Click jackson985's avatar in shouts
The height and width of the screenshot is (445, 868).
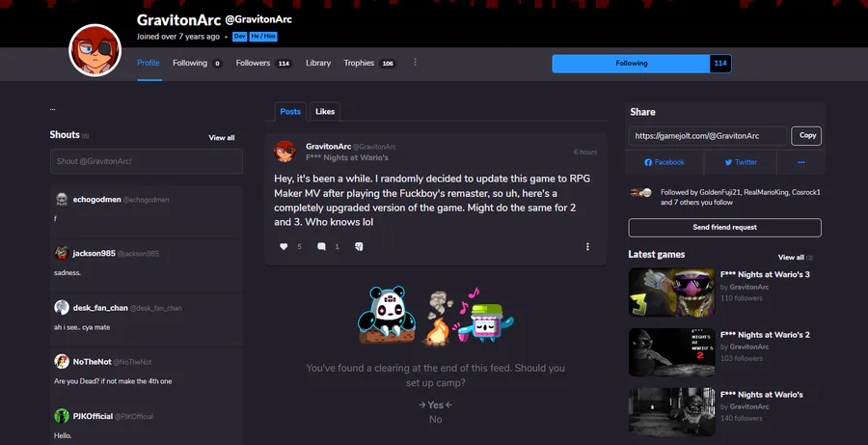click(x=62, y=253)
